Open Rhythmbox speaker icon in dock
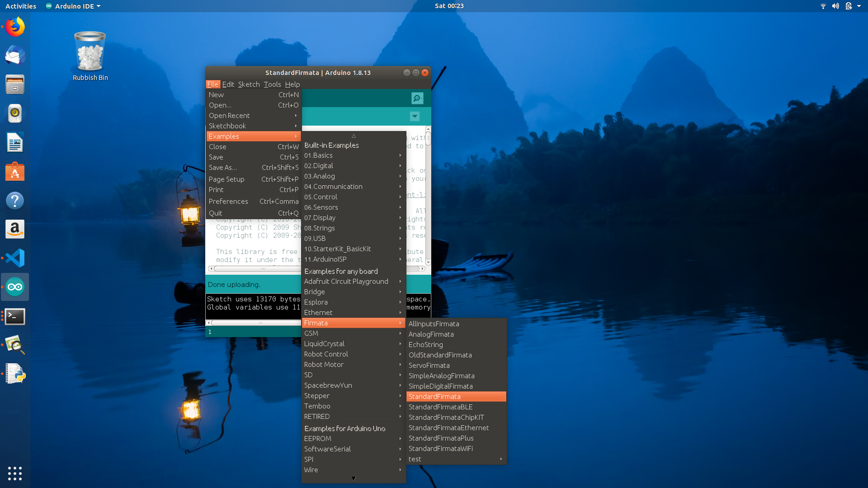The image size is (868, 488). click(15, 113)
